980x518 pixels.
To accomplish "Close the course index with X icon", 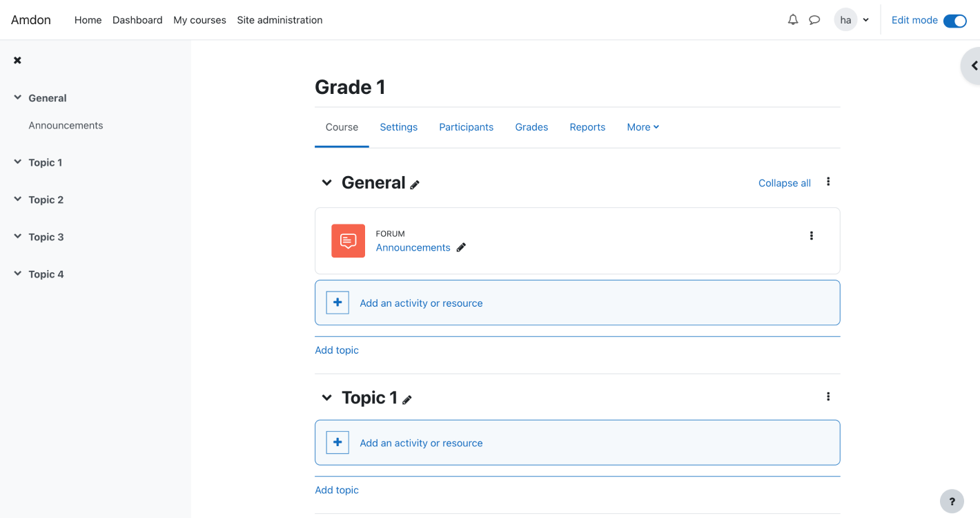I will pyautogui.click(x=17, y=60).
